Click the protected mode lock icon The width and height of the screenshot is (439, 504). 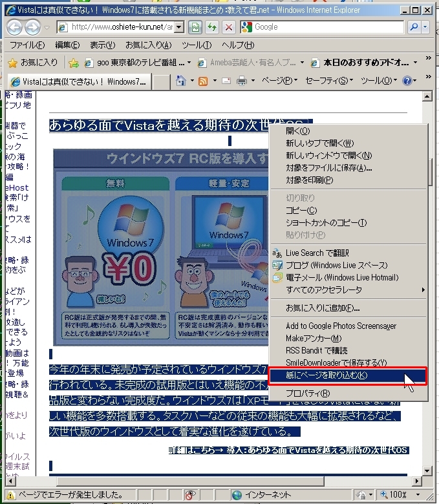[x=362, y=495]
